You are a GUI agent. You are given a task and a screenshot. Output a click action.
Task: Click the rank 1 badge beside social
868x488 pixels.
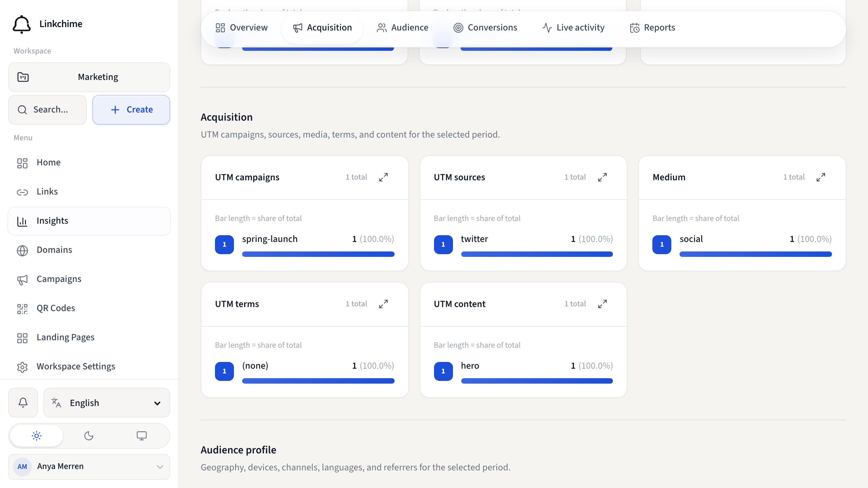662,245
